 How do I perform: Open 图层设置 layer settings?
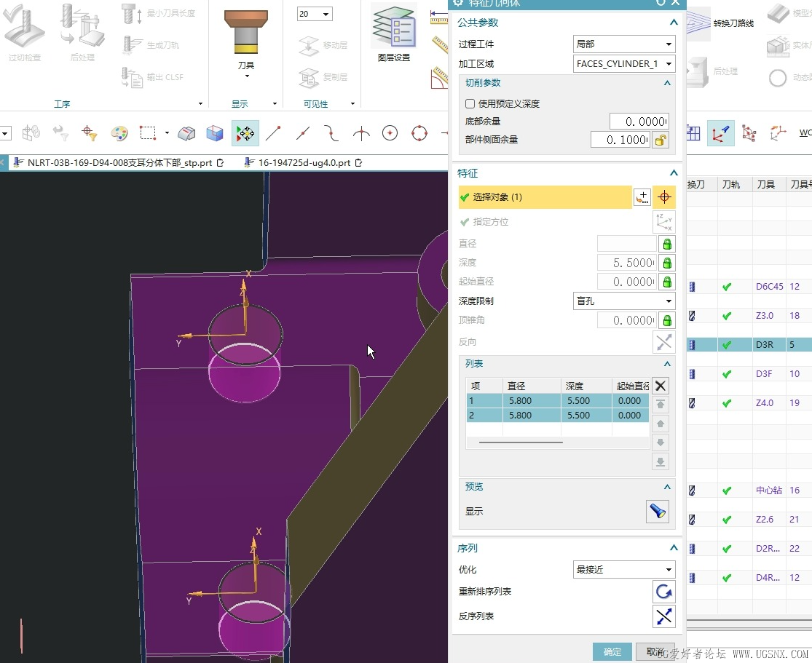(394, 26)
